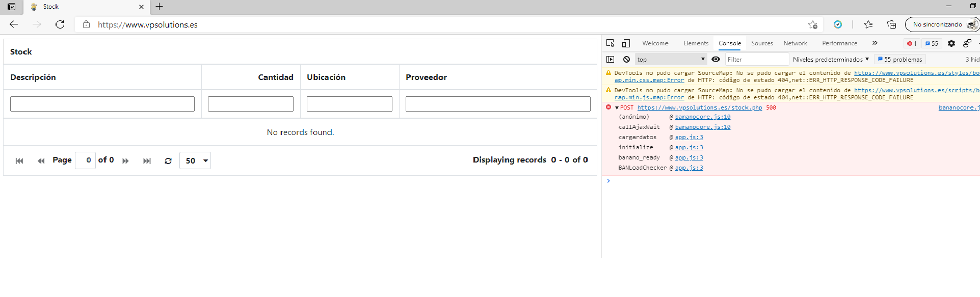Image resolution: width=980 pixels, height=297 pixels.
Task: Go back to the previous page
Action: click(14, 24)
